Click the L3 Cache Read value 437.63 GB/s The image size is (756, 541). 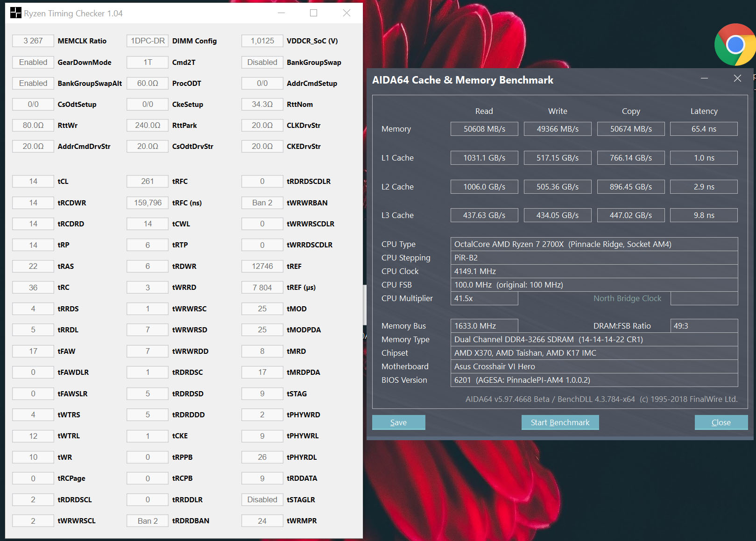[484, 215]
